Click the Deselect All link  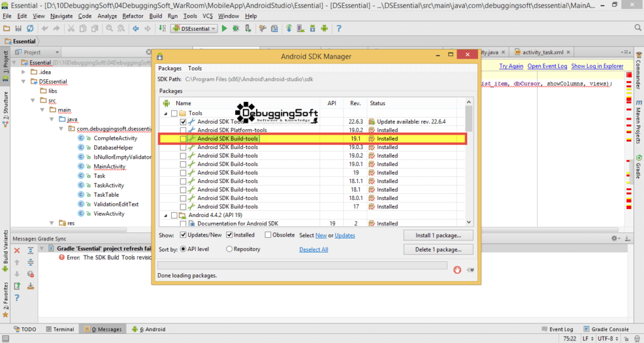pyautogui.click(x=313, y=249)
